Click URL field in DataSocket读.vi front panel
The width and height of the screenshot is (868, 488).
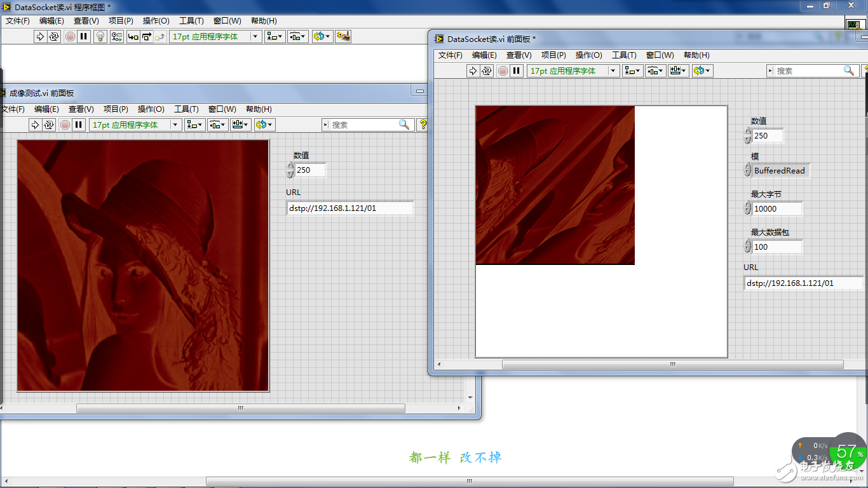point(804,283)
